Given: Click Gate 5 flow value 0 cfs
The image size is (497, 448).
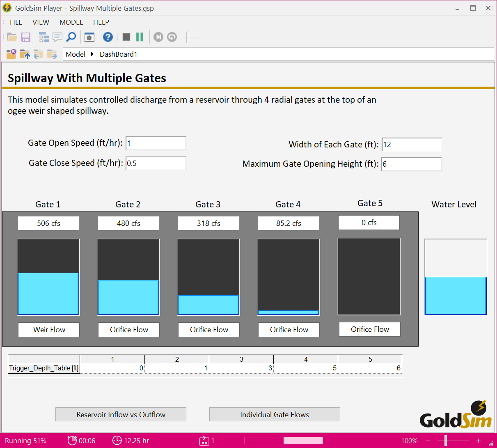Looking at the screenshot, I should pyautogui.click(x=369, y=223).
